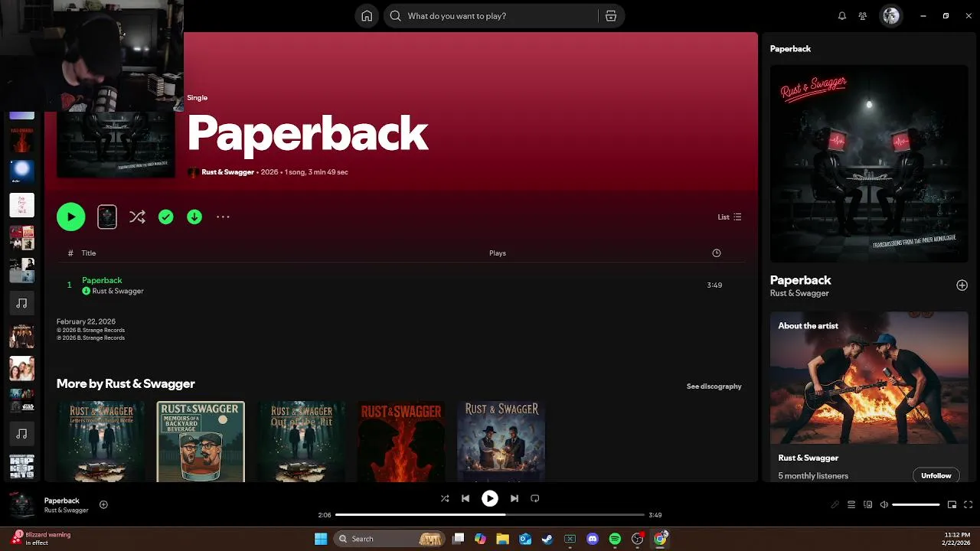Open Letters from album thumbnail
The height and width of the screenshot is (551, 980).
tap(100, 442)
